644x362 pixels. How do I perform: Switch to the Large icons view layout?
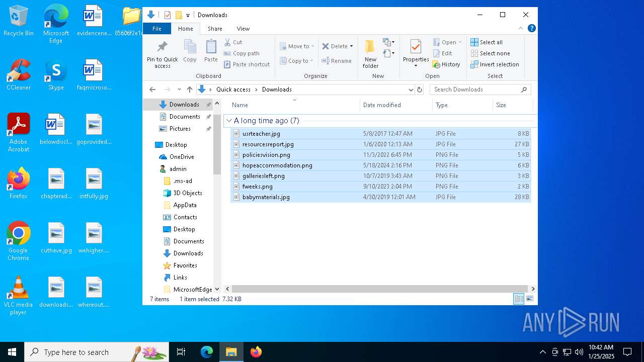(x=529, y=299)
